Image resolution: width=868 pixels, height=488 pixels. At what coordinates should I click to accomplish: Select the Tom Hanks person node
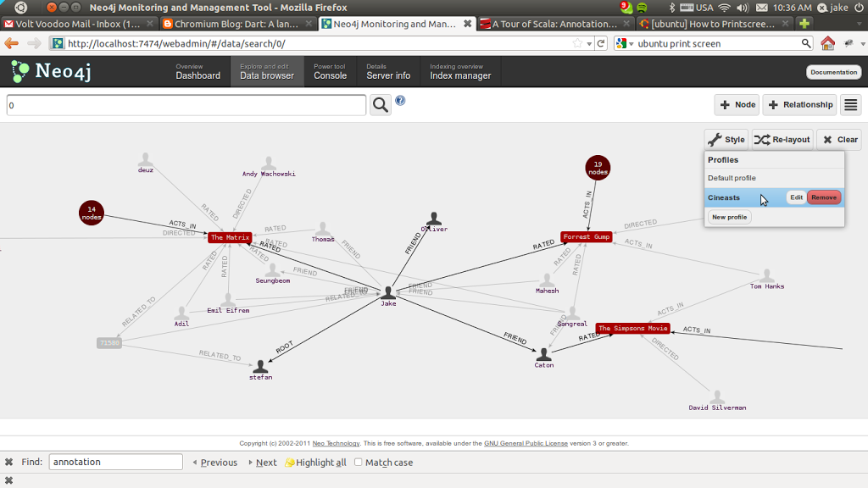click(766, 279)
